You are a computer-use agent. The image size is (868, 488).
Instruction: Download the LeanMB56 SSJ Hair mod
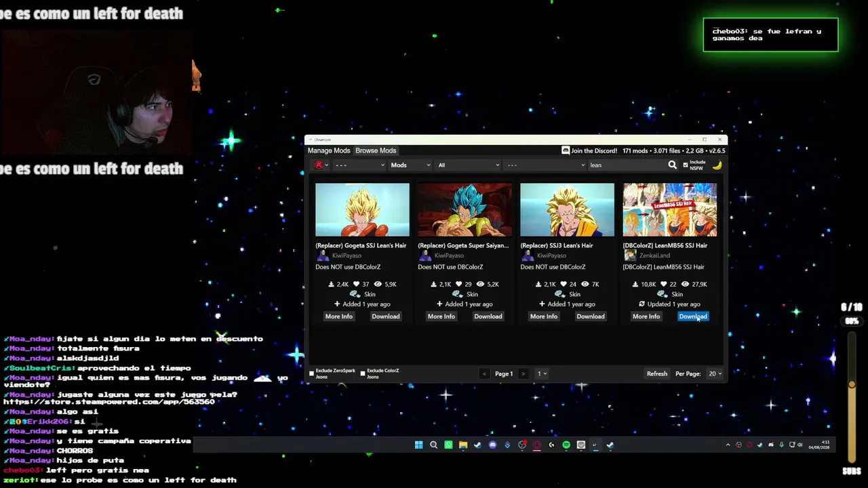click(693, 317)
